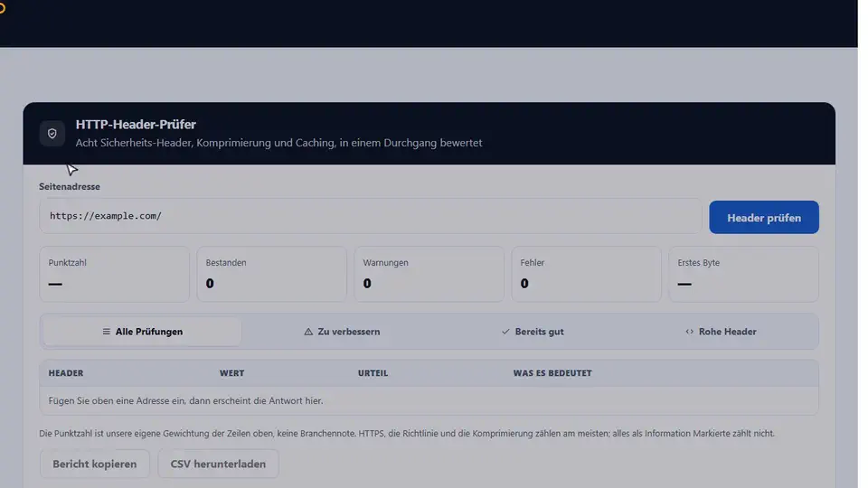Viewport: 868px width, 488px height.
Task: Click the Seitenadresse URL input field
Action: tap(371, 216)
